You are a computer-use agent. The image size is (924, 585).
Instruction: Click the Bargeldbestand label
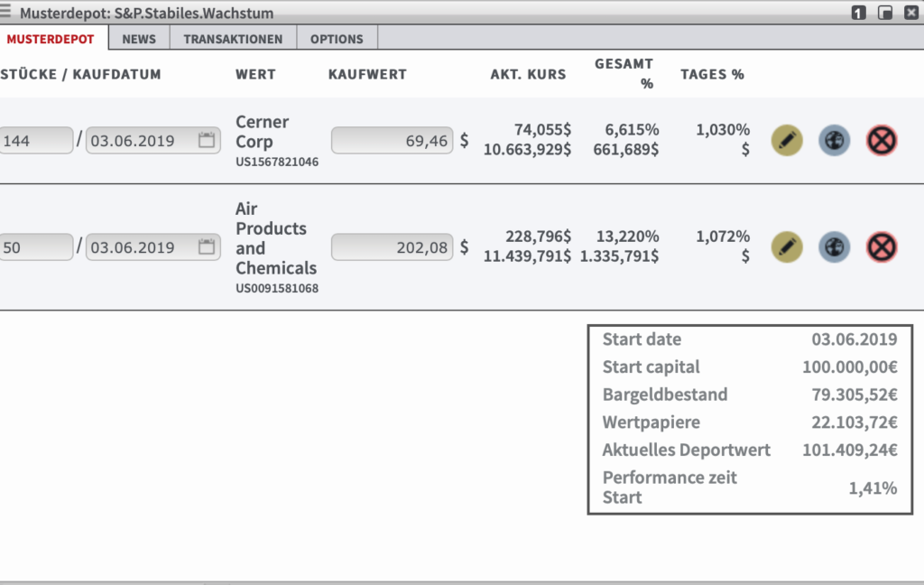click(x=665, y=395)
